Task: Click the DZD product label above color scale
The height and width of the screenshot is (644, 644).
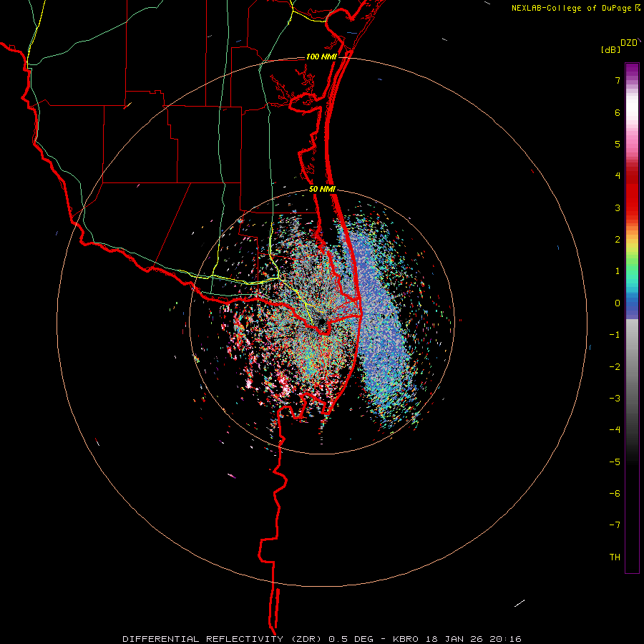Action: pos(628,43)
